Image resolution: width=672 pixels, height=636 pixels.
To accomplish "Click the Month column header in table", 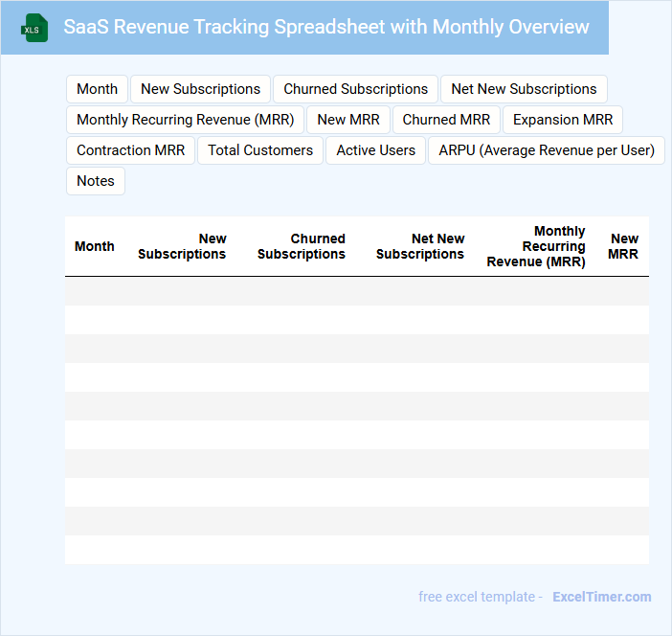I will [x=95, y=246].
